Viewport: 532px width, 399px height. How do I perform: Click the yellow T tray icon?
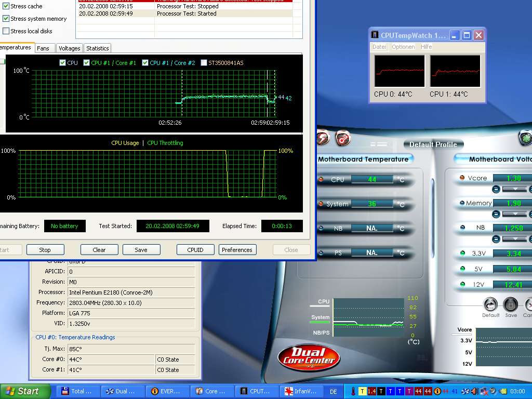click(x=362, y=391)
